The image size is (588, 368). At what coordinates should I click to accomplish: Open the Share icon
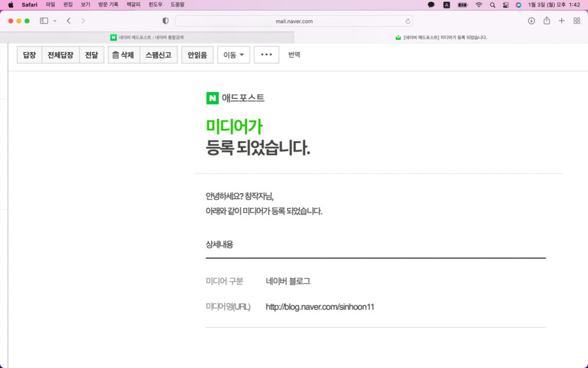547,21
